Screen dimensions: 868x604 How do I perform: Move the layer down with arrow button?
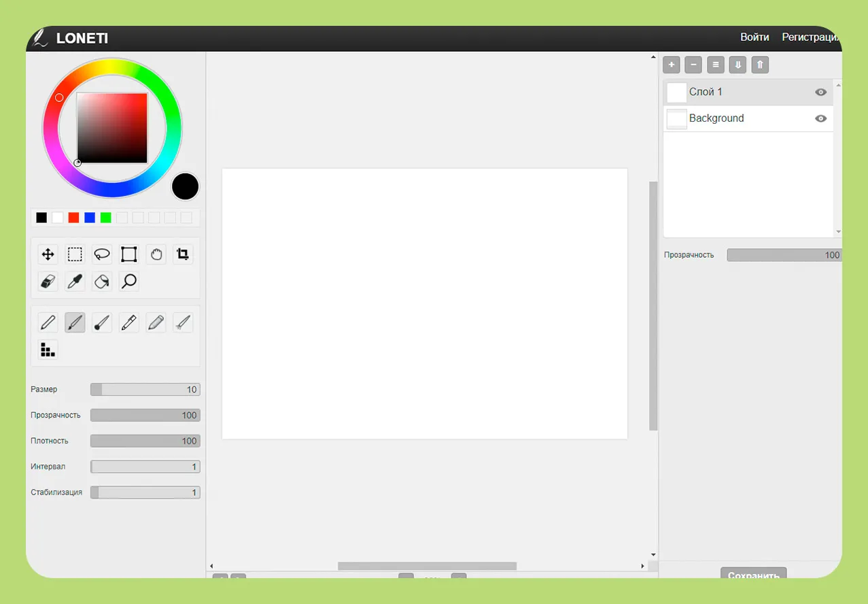click(737, 65)
